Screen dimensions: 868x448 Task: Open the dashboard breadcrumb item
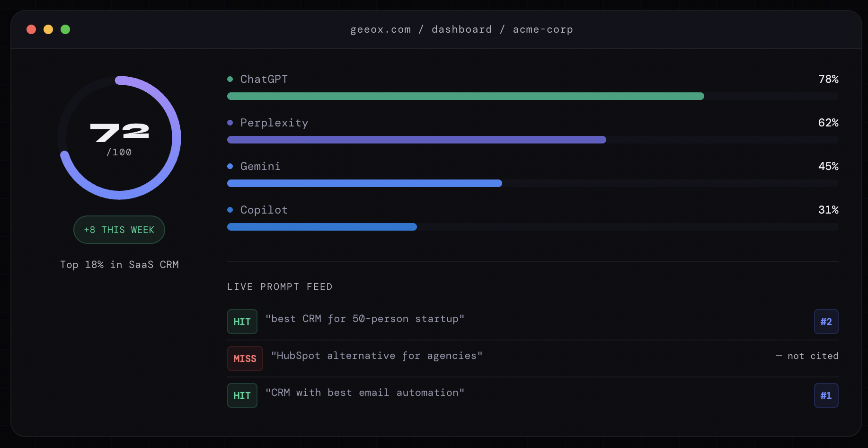click(x=461, y=29)
